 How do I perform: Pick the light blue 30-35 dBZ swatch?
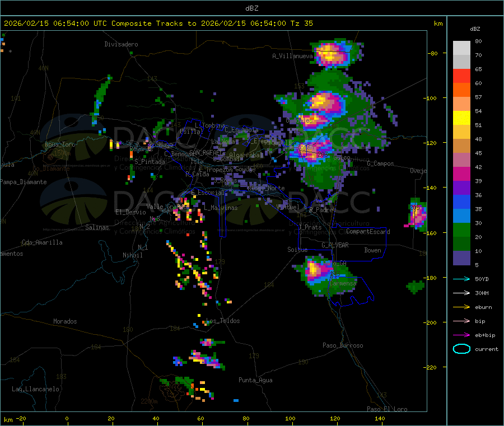461,216
